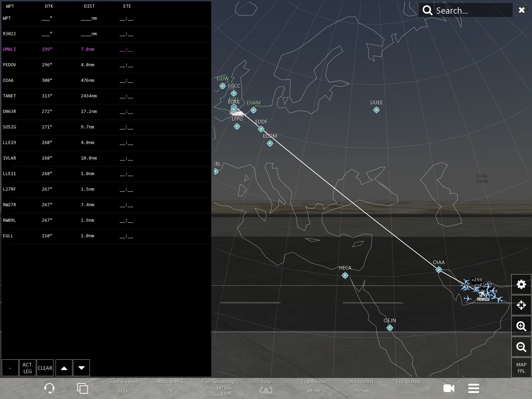The height and width of the screenshot is (399, 532).
Task: Toggle the MAP FPL view
Action: point(521,367)
